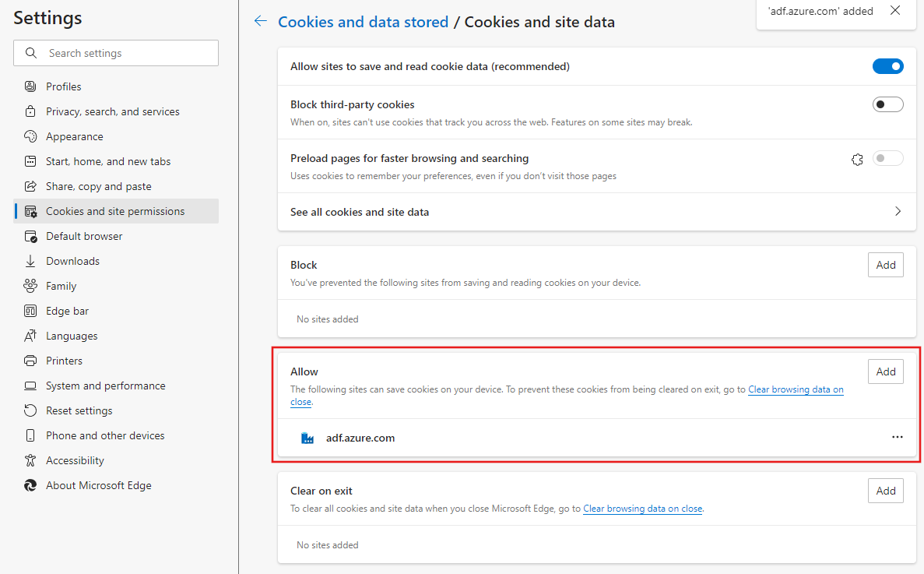The image size is (924, 574).
Task: Click the Accessibility icon in the sidebar
Action: pos(30,460)
